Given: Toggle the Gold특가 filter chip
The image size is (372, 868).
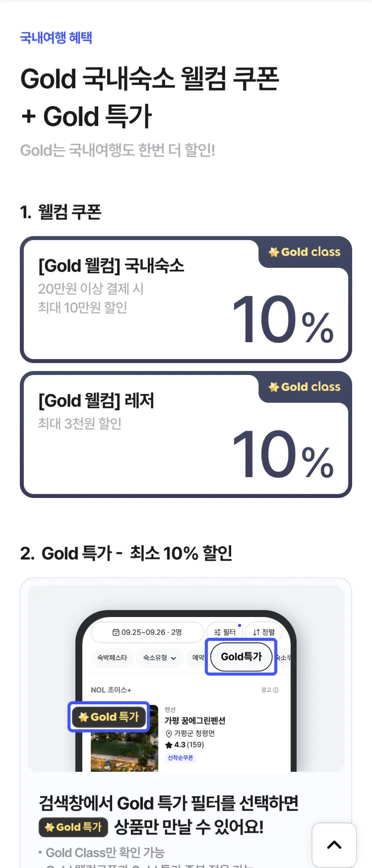Looking at the screenshot, I should click(241, 657).
